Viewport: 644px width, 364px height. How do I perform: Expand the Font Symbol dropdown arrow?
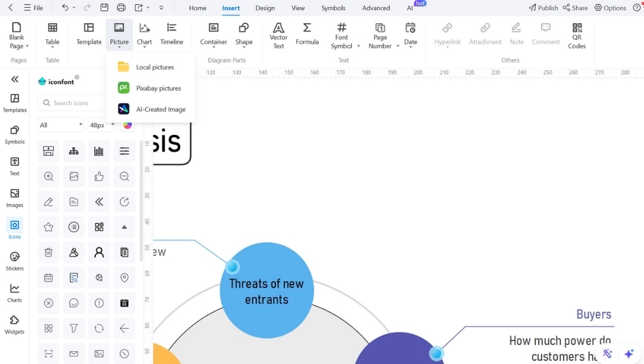click(358, 46)
